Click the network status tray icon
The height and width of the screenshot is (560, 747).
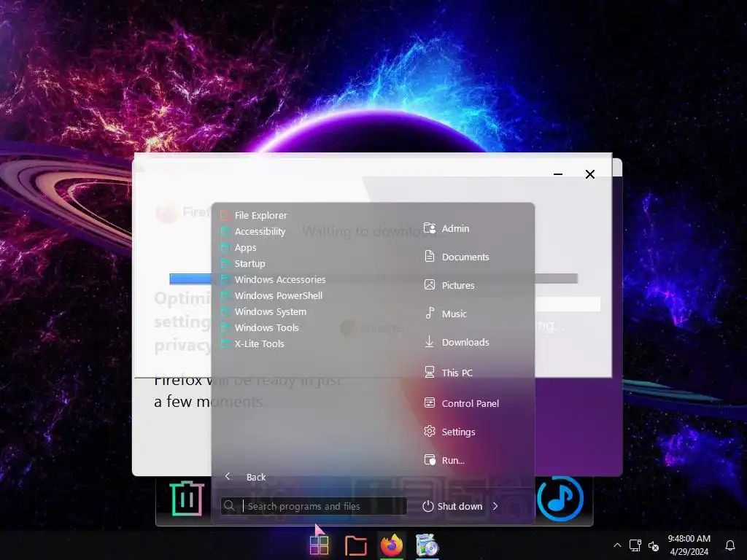635,545
